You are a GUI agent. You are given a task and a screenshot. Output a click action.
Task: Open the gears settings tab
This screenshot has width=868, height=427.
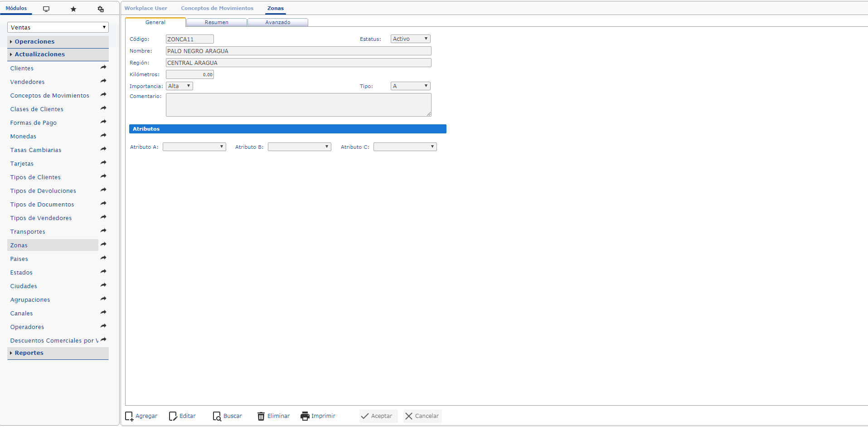pos(101,9)
